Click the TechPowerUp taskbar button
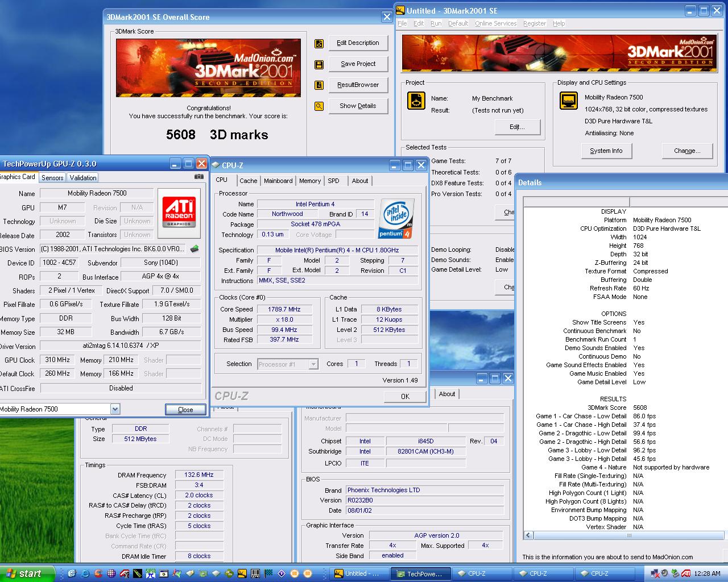728x582 pixels. [x=421, y=573]
